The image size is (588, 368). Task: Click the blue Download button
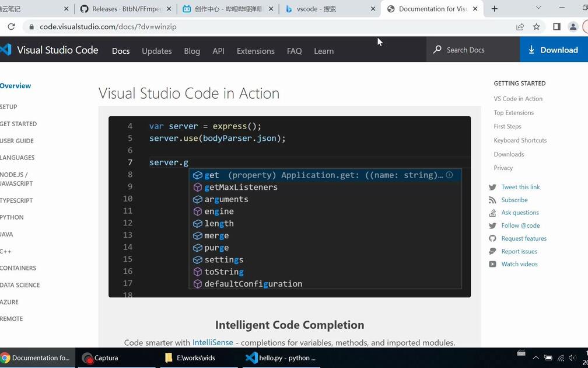tap(554, 50)
